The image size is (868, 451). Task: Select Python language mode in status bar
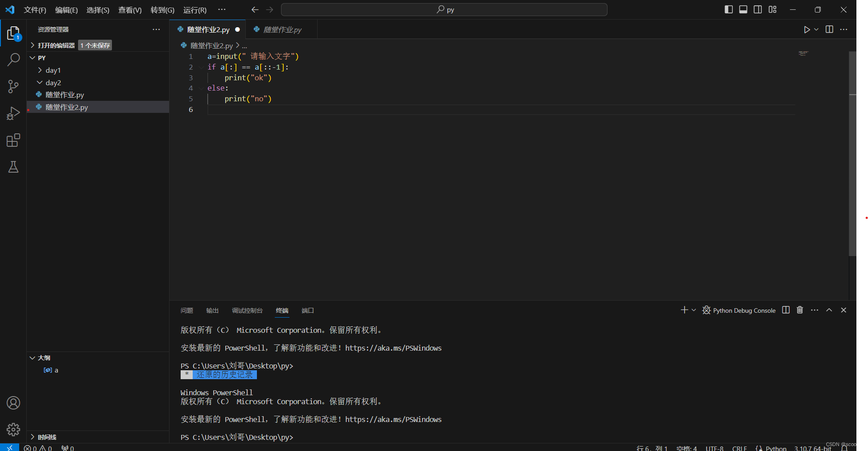click(x=776, y=448)
